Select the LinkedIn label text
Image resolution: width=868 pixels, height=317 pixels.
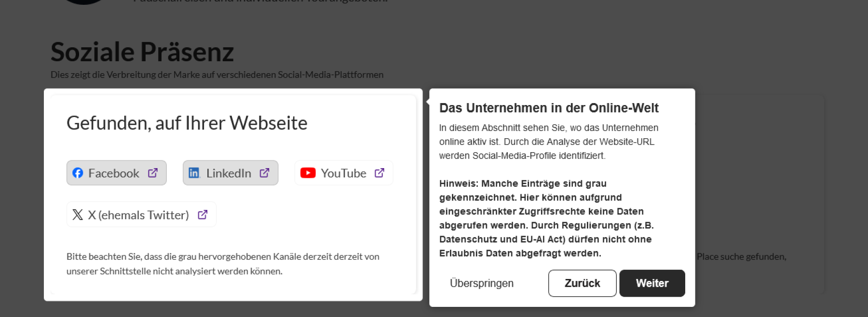[x=229, y=173]
